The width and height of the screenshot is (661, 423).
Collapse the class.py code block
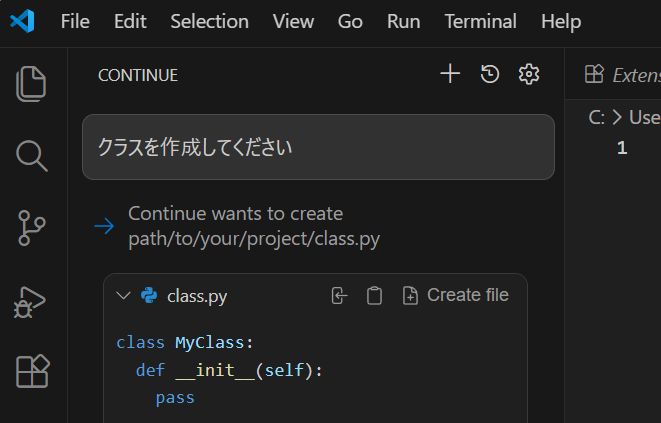click(123, 295)
